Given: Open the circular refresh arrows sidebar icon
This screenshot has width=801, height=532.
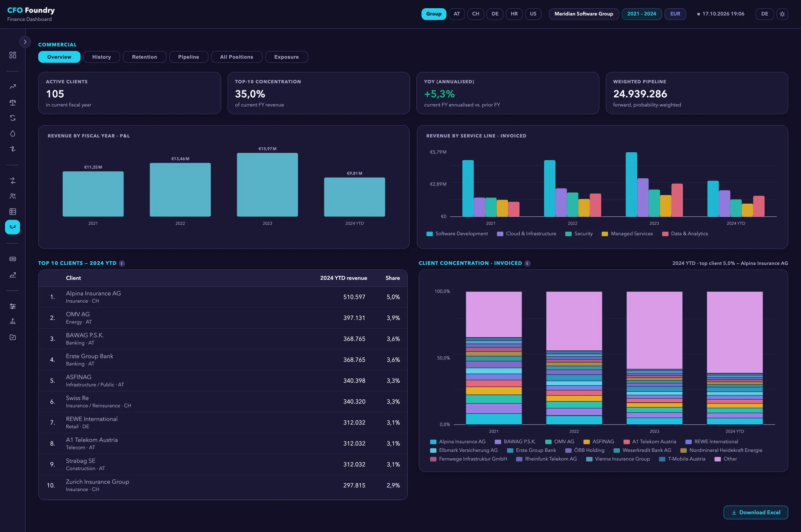Looking at the screenshot, I should (x=12, y=118).
